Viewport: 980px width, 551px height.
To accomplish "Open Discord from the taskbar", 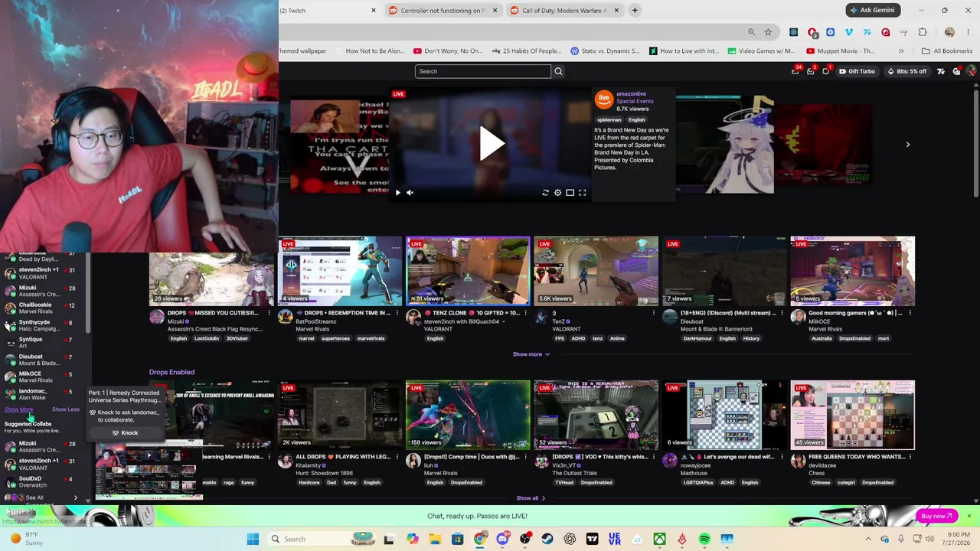I will click(x=502, y=539).
